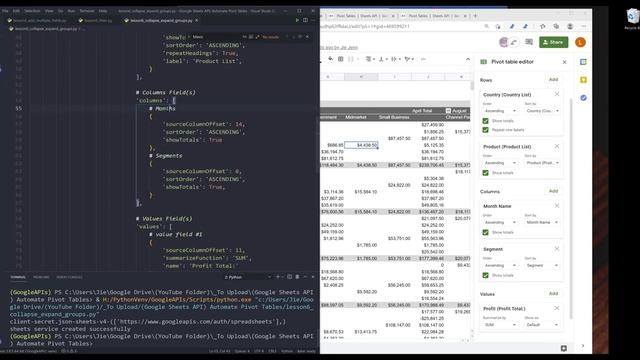The width and height of the screenshot is (640, 360).
Task: Remove the Segment column field
Action: (557, 249)
